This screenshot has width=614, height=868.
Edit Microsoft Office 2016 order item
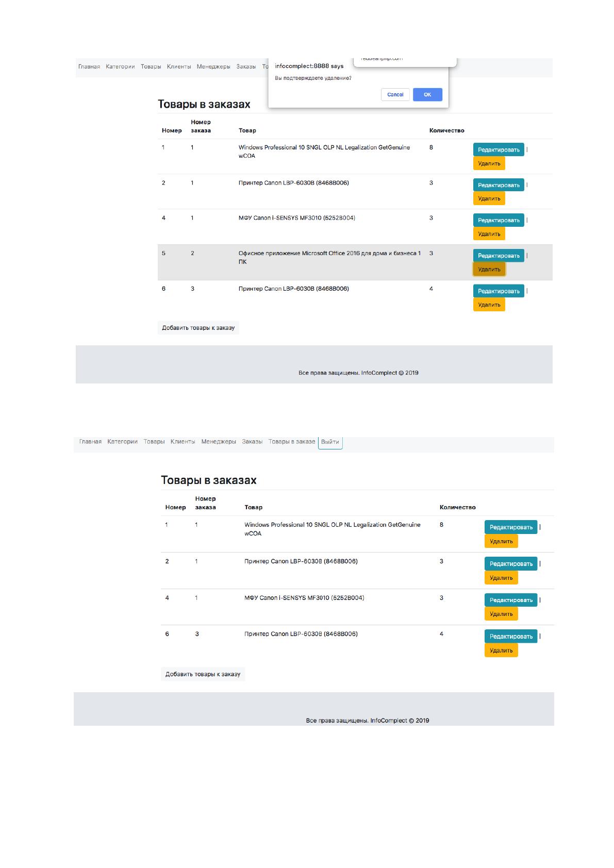[x=499, y=256]
